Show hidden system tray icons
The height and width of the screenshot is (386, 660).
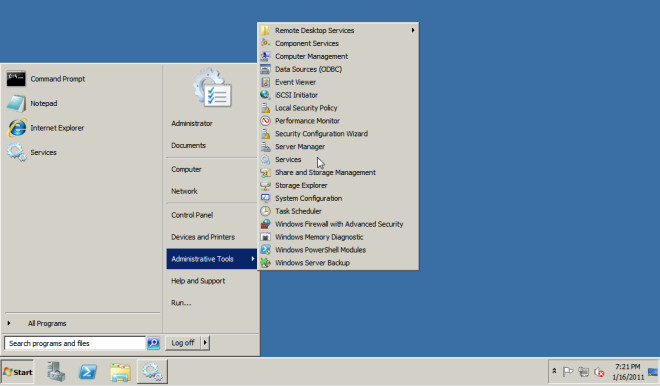pos(554,371)
